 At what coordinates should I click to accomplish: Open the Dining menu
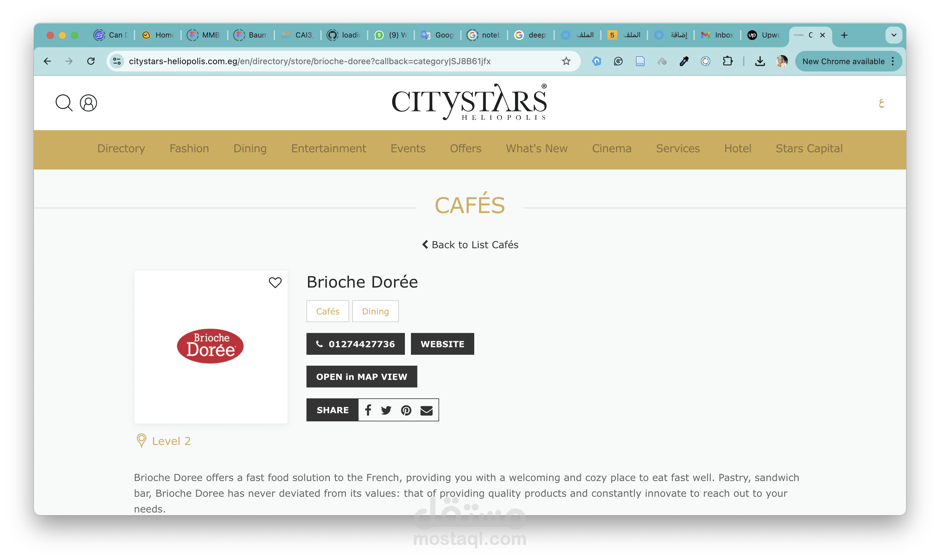pyautogui.click(x=250, y=149)
